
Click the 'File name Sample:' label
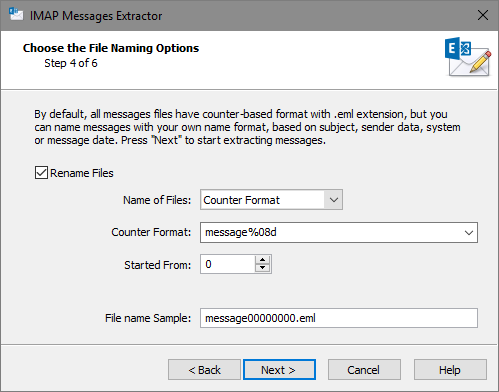(148, 318)
